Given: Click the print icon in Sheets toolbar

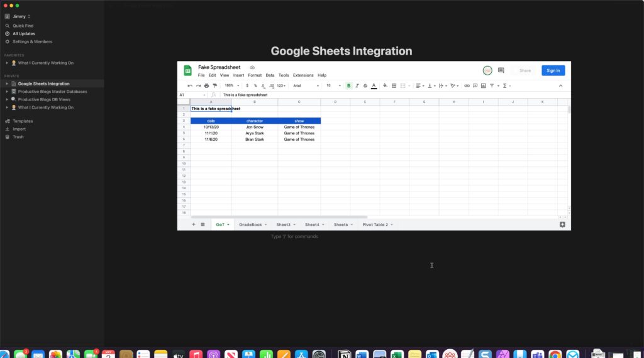Looking at the screenshot, I should [206, 85].
